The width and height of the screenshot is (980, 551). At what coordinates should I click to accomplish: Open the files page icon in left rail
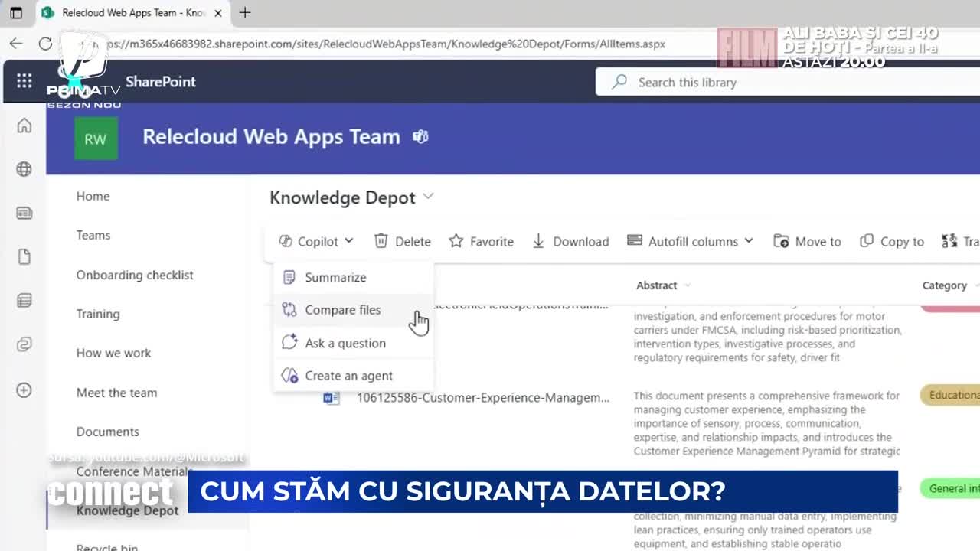(x=24, y=257)
